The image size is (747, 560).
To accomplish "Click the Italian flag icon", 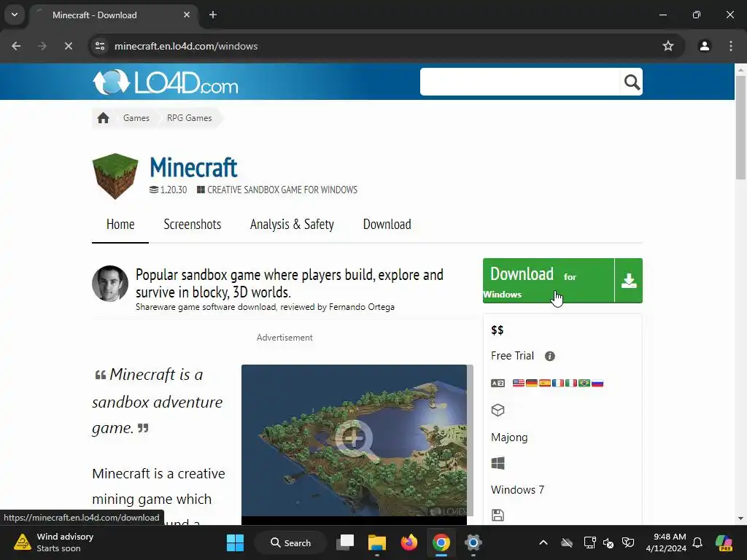I will 570,384.
